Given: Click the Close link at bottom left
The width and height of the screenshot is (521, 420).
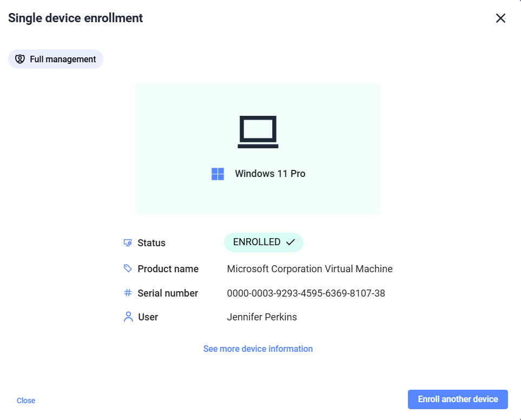Looking at the screenshot, I should 26,401.
